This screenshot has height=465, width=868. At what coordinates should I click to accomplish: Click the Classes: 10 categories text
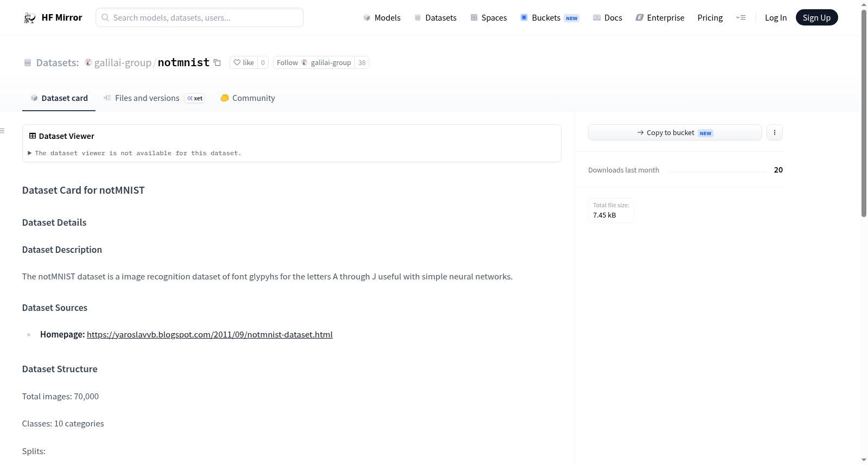coord(63,423)
